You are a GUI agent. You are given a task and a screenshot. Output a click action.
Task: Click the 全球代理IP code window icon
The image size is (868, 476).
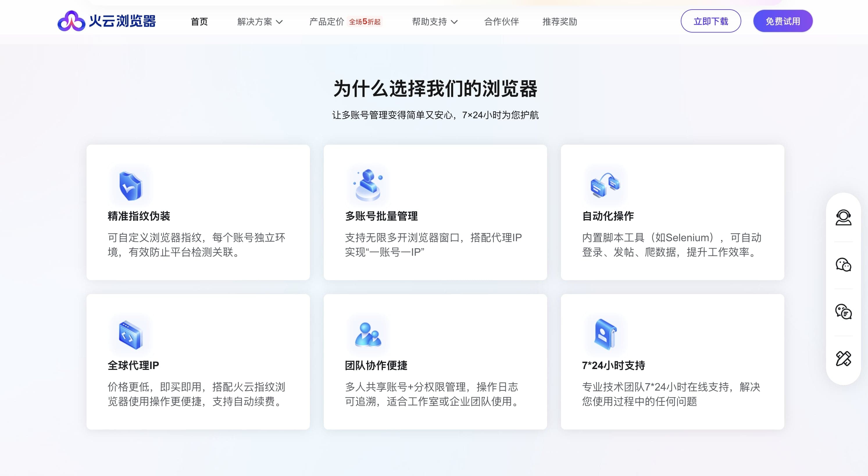(x=131, y=334)
